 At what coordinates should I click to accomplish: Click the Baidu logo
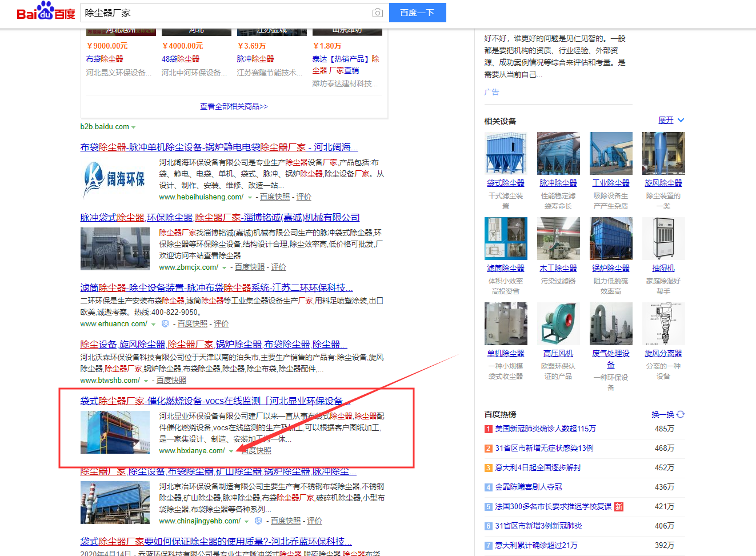tap(46, 12)
